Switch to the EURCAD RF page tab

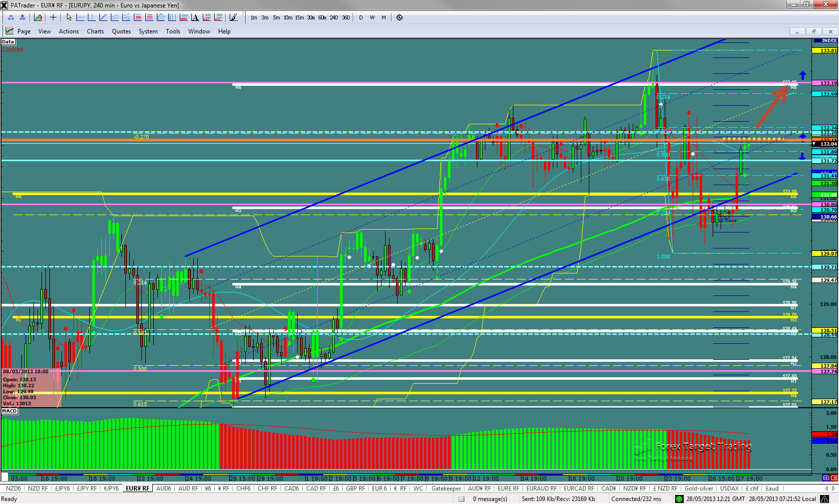579,489
